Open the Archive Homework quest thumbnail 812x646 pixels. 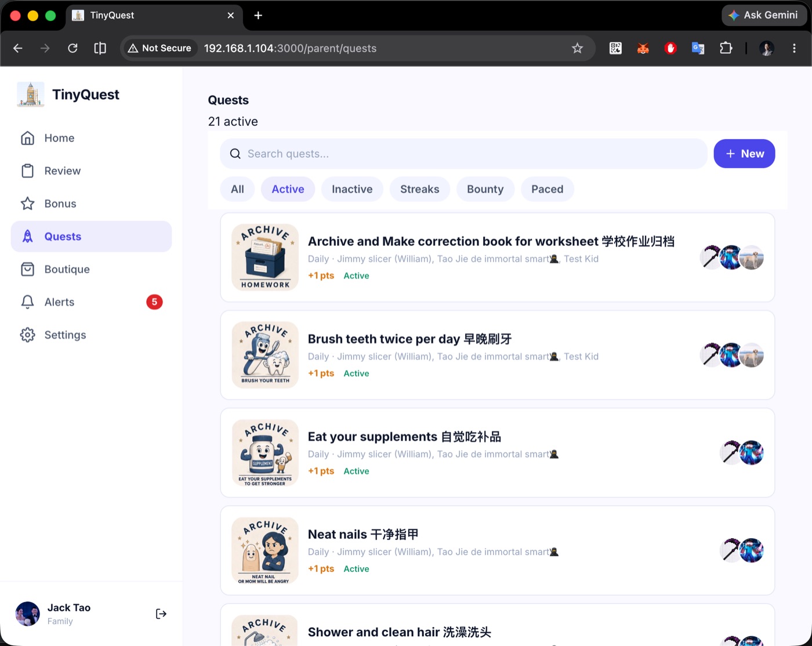coord(265,257)
